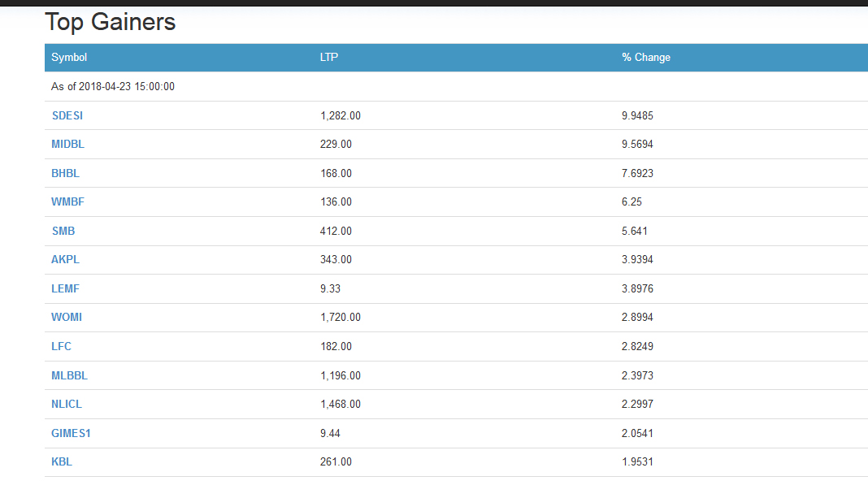Image resolution: width=868 pixels, height=485 pixels.
Task: Click MIDBL's change value 9.5694
Action: (637, 144)
